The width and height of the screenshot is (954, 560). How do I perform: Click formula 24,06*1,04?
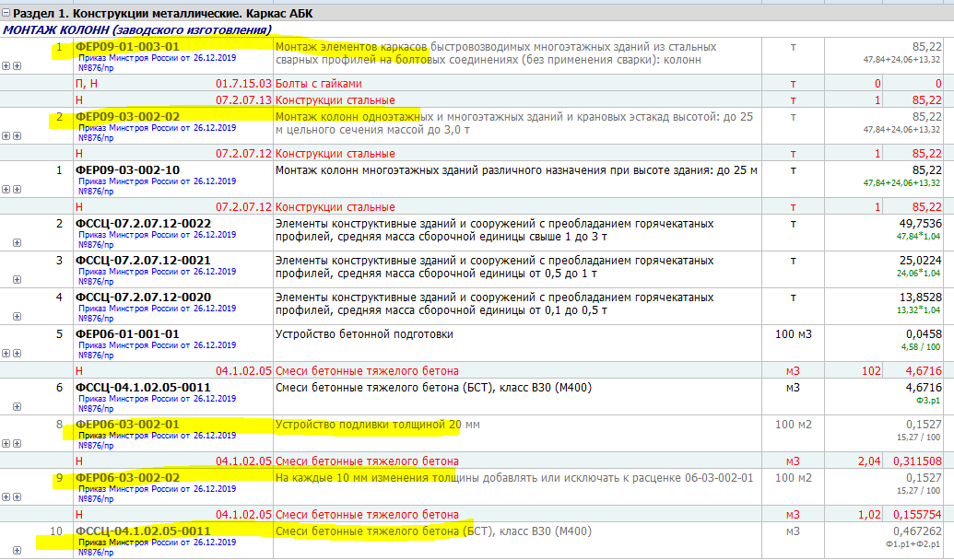(919, 274)
